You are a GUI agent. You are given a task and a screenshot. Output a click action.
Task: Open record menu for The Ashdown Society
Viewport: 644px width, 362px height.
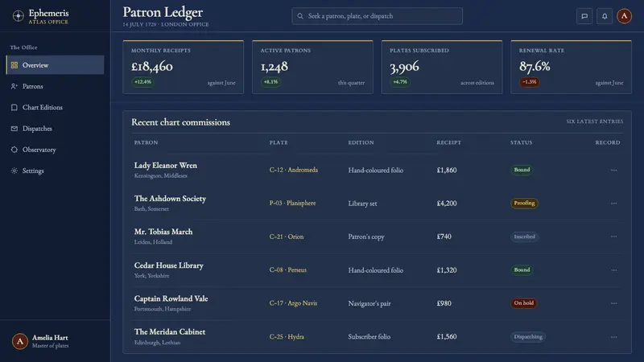point(613,204)
